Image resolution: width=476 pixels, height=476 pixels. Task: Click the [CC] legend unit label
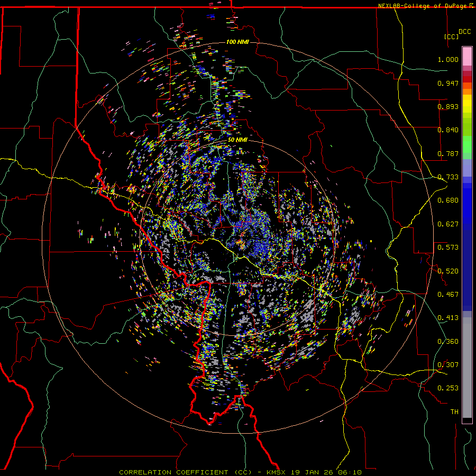[451, 36]
